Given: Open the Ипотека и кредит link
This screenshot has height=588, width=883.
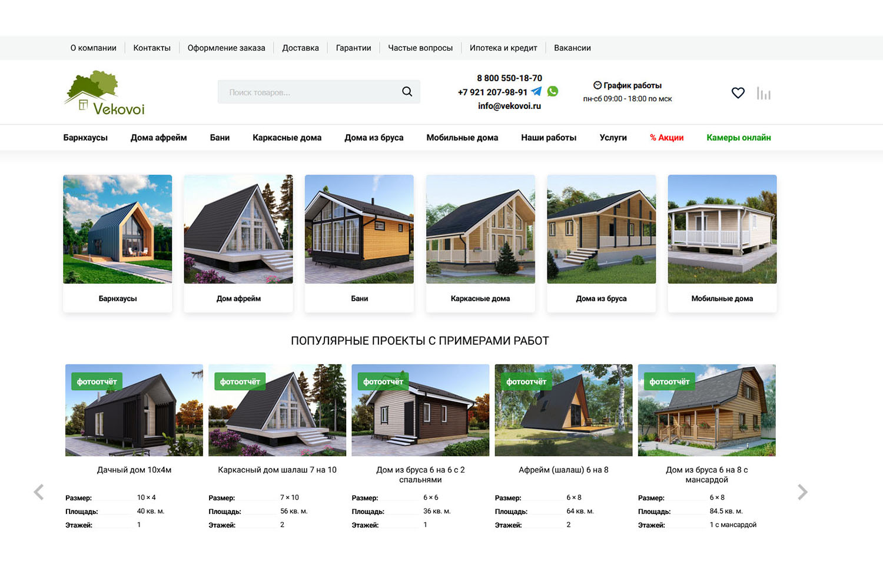Looking at the screenshot, I should tap(503, 48).
